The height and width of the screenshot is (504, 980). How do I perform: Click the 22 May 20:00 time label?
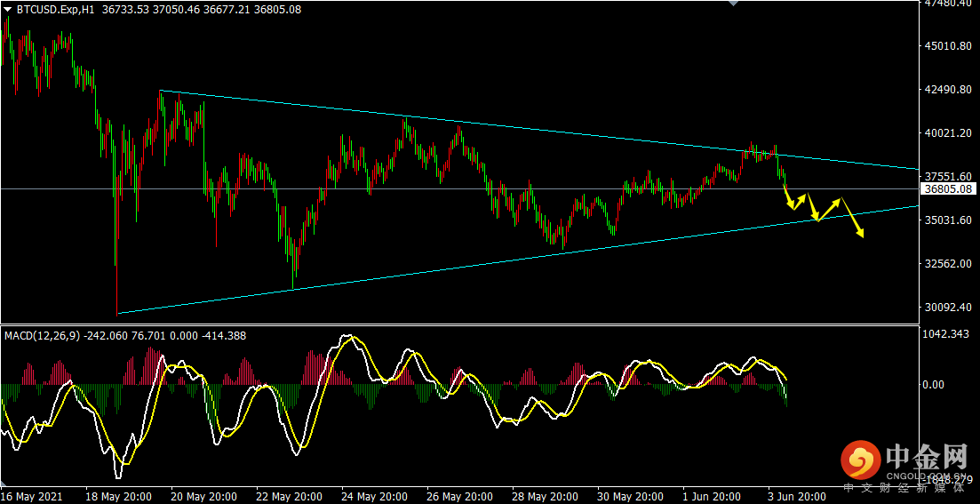[288, 496]
